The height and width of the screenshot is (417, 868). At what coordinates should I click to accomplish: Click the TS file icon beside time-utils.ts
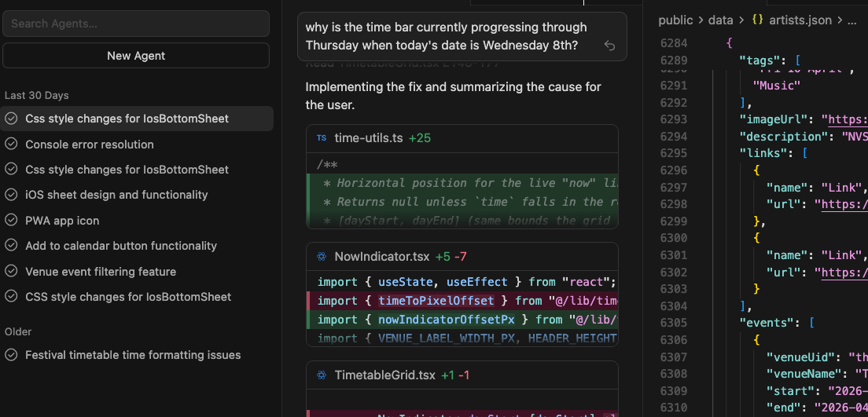(322, 138)
